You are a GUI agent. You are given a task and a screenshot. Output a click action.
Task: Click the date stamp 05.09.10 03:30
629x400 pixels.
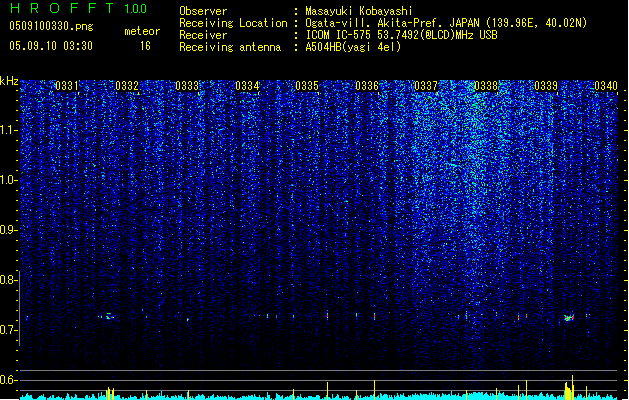click(51, 45)
